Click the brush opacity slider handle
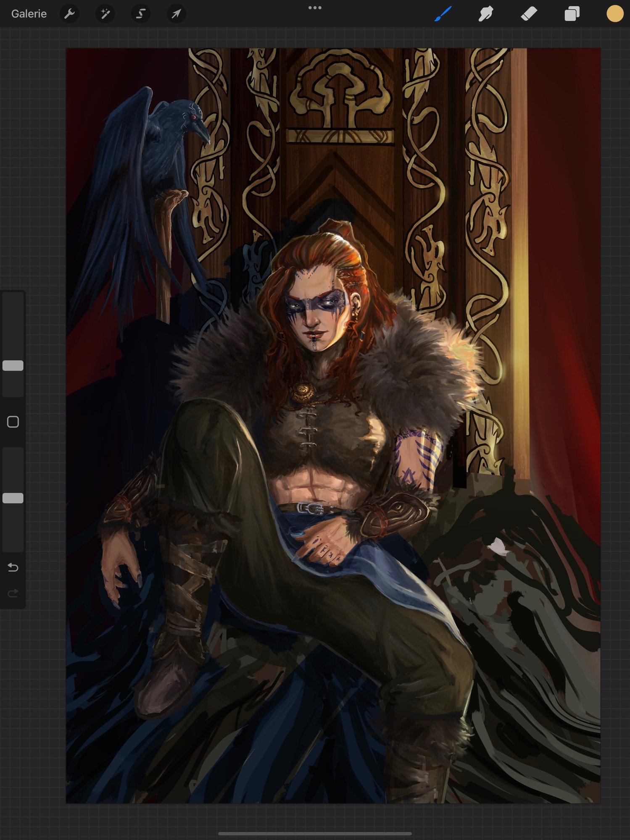 point(13,498)
